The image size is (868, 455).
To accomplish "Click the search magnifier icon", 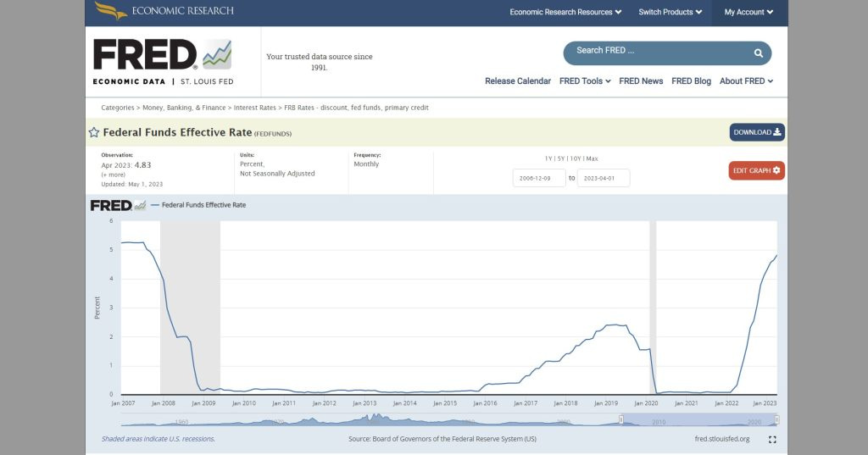I will click(759, 53).
